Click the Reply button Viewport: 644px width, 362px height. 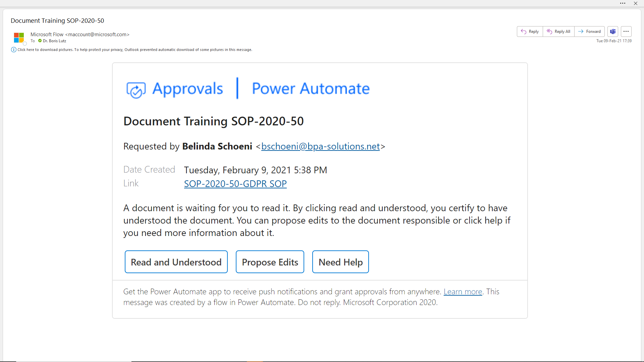[x=530, y=32]
